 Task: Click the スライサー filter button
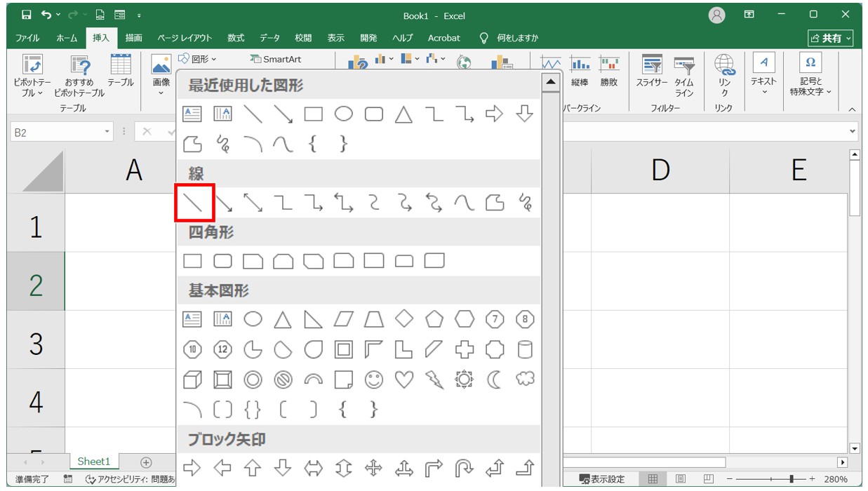653,71
